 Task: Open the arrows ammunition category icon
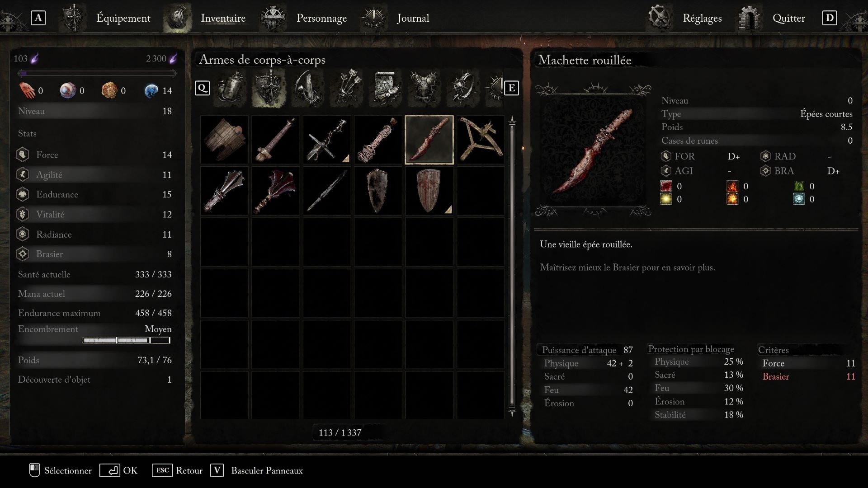pyautogui.click(x=347, y=88)
